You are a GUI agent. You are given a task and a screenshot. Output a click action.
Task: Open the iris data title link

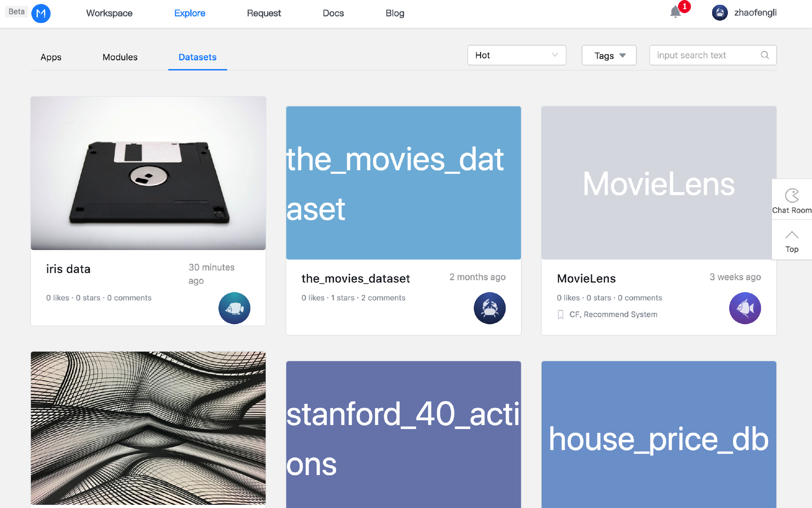pyautogui.click(x=68, y=269)
